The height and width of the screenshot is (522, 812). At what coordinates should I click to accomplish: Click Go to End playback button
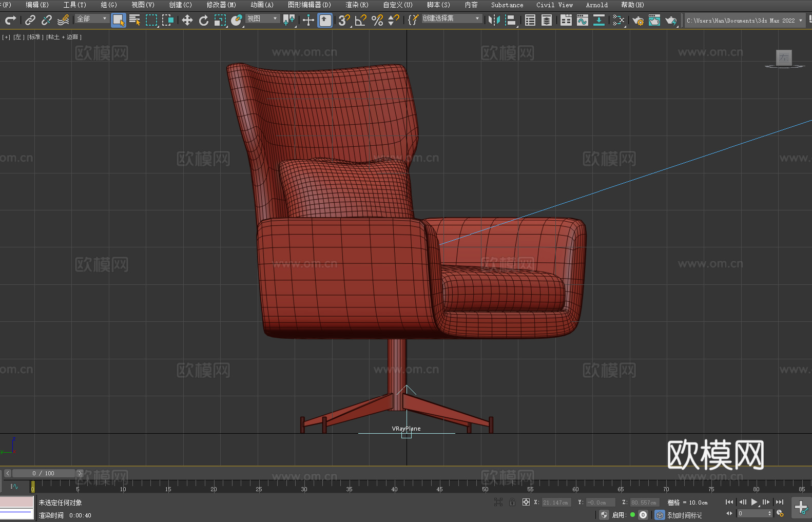pos(780,502)
